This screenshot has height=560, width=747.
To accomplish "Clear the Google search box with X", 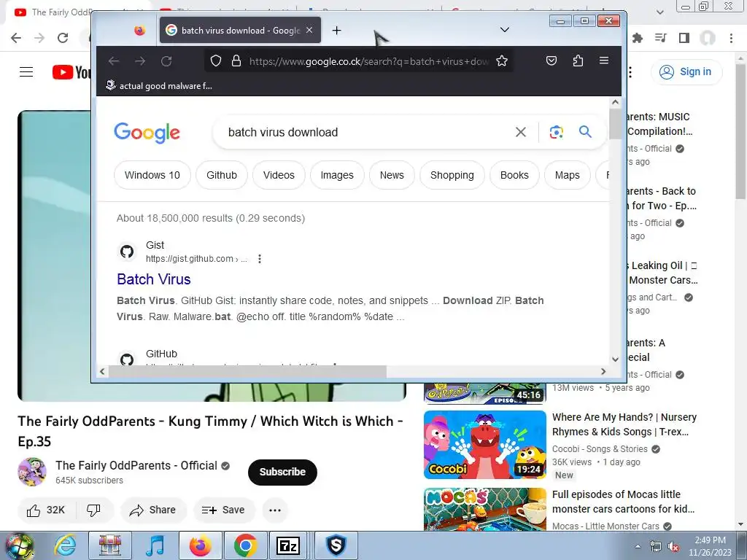I will click(x=521, y=132).
